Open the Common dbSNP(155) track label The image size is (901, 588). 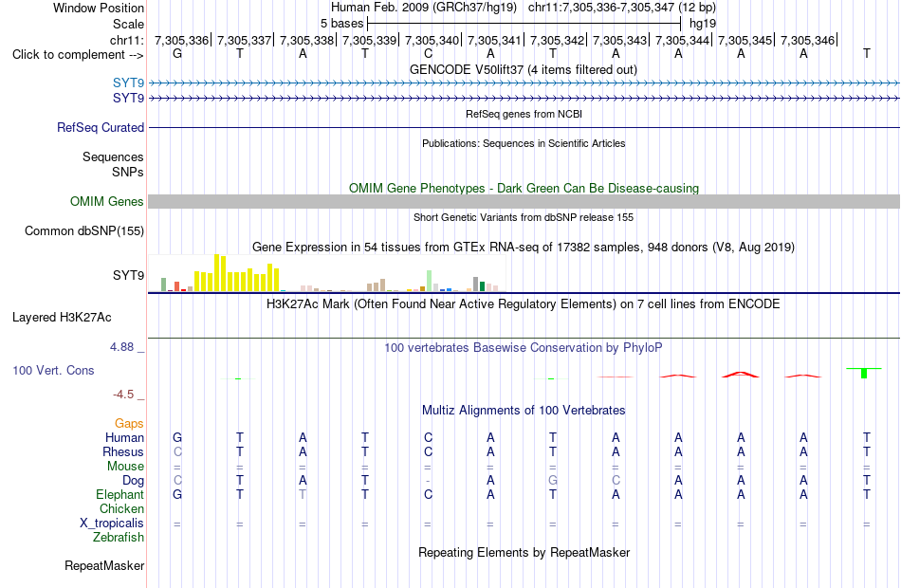[x=83, y=231]
